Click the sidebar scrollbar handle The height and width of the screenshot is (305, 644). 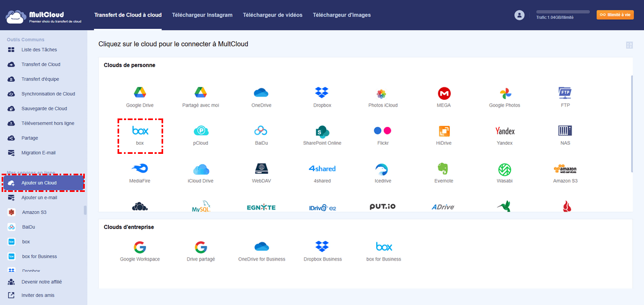click(x=85, y=210)
